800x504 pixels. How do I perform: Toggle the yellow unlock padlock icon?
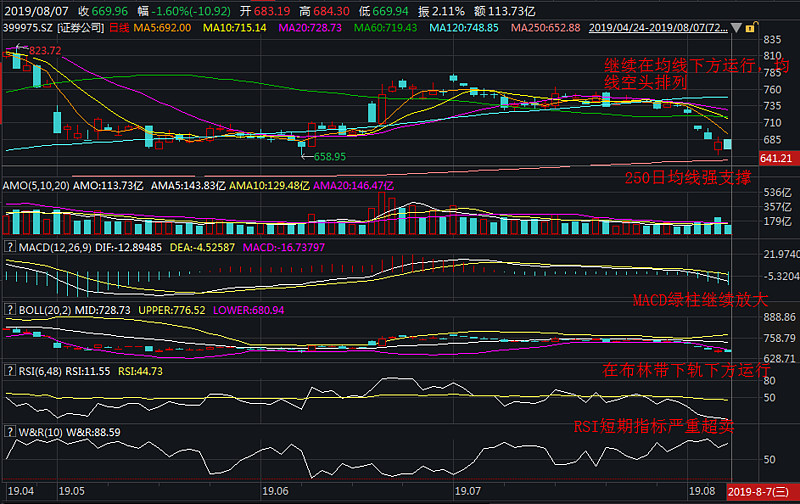[x=751, y=28]
